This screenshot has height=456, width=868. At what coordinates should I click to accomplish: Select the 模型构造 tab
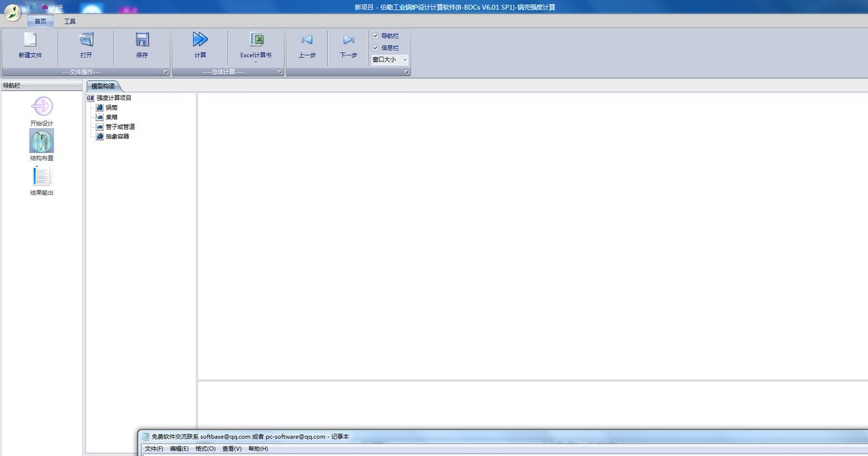pos(103,86)
